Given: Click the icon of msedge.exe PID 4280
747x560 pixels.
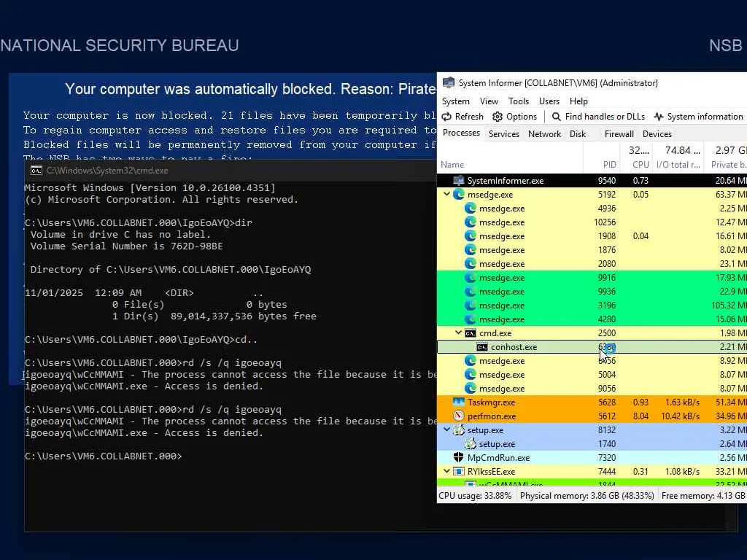Looking at the screenshot, I should (x=471, y=319).
